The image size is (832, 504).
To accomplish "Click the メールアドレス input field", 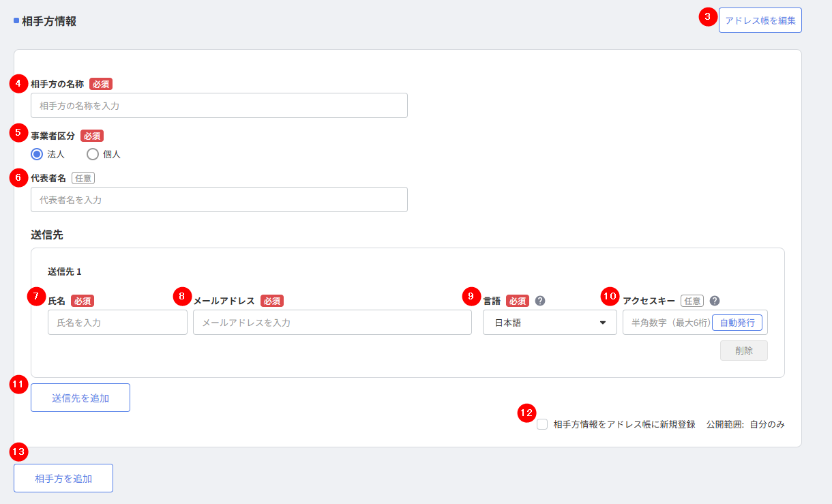I will click(332, 323).
